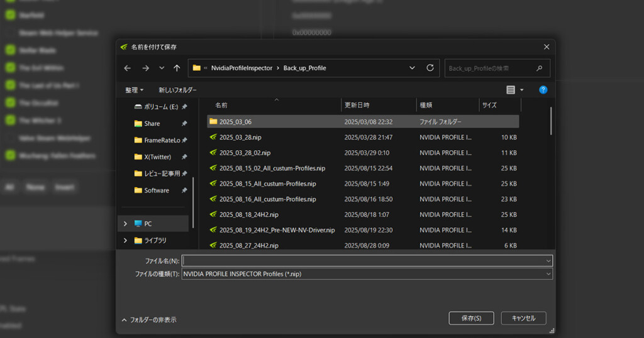This screenshot has width=644, height=338.
Task: Create a folder with 新しいフォルダー
Action: (177, 90)
